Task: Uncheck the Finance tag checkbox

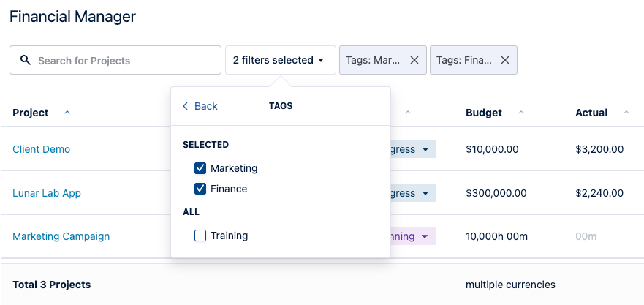Action: tap(200, 189)
